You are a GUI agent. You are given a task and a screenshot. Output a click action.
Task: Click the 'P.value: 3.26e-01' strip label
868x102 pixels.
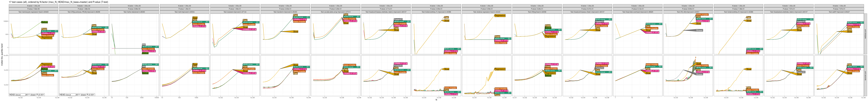335,9
